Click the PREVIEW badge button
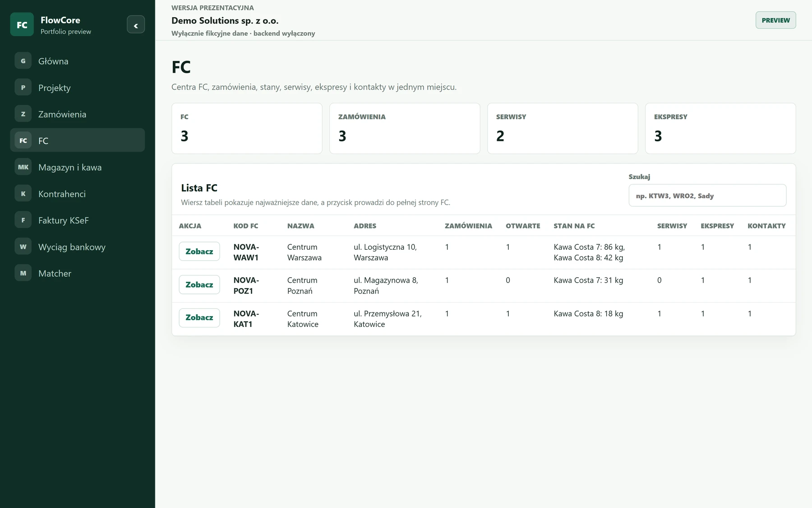 pyautogui.click(x=775, y=20)
